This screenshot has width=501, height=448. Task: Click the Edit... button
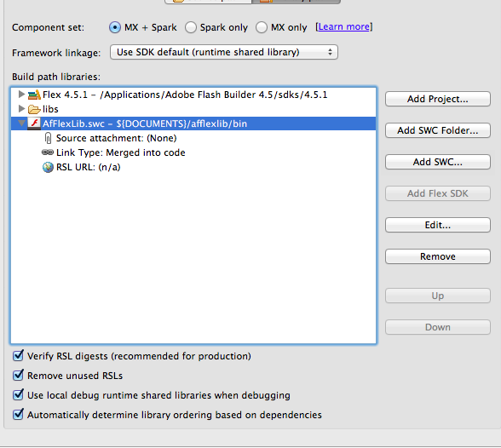click(438, 225)
